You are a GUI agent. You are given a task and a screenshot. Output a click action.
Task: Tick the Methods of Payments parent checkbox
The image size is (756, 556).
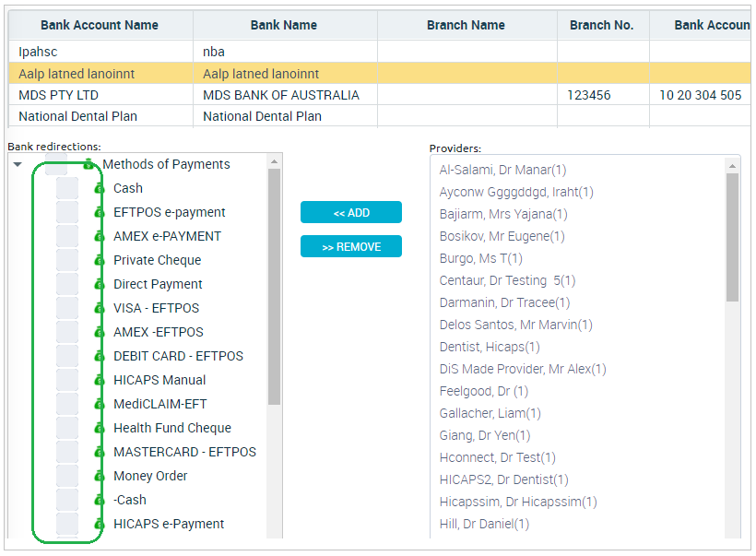(56, 164)
